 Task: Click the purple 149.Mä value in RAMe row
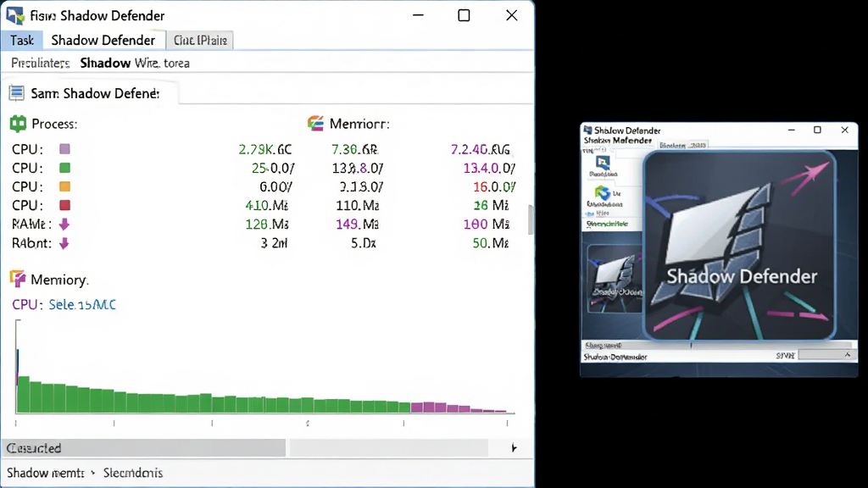pos(357,224)
